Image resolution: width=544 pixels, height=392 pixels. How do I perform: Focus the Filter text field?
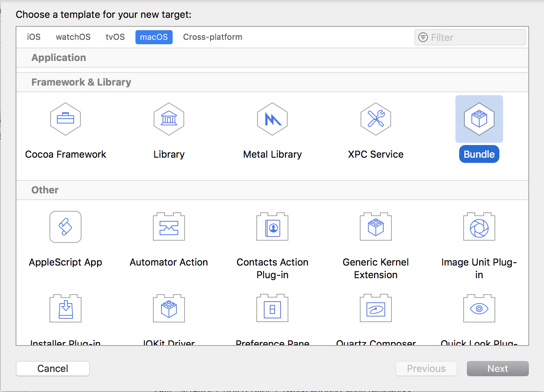(470, 37)
